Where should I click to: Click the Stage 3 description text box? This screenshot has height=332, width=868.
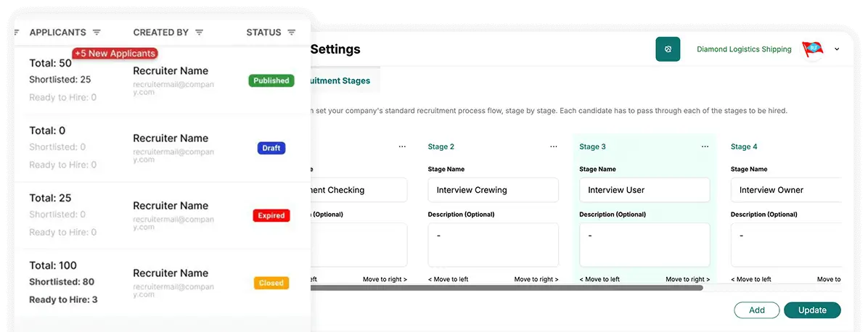pos(644,244)
